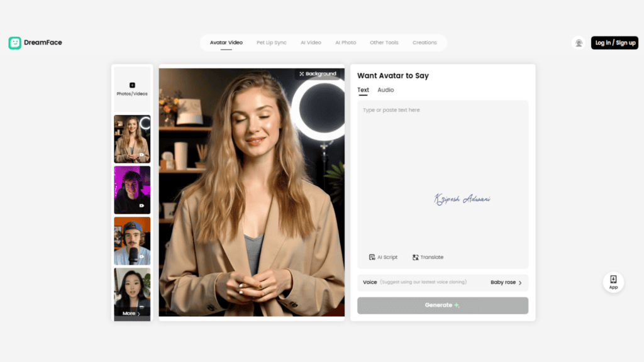This screenshot has width=644, height=362.
Task: Open the Translate tool
Action: (x=428, y=257)
